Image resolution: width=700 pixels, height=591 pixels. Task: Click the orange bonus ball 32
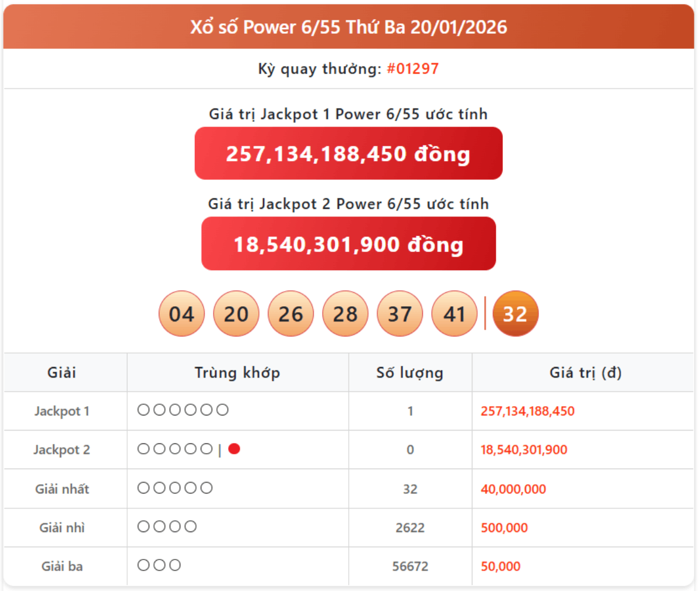(515, 314)
